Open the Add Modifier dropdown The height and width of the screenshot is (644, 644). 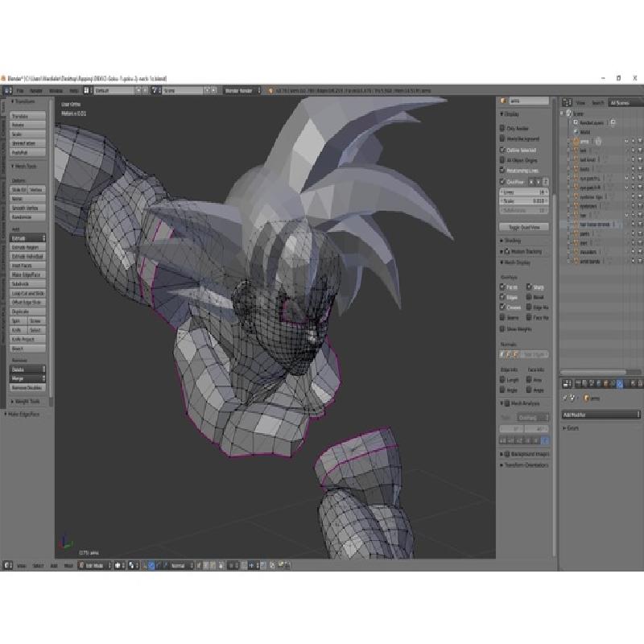[601, 415]
